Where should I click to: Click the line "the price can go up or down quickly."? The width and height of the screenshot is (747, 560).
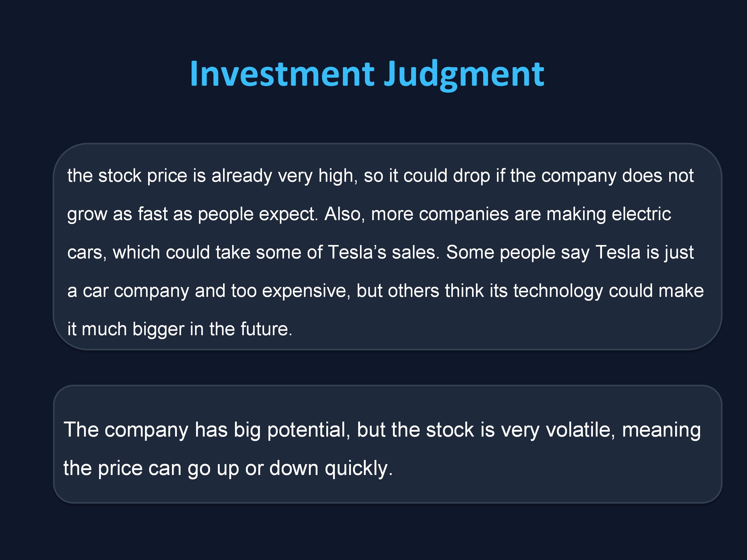228,468
